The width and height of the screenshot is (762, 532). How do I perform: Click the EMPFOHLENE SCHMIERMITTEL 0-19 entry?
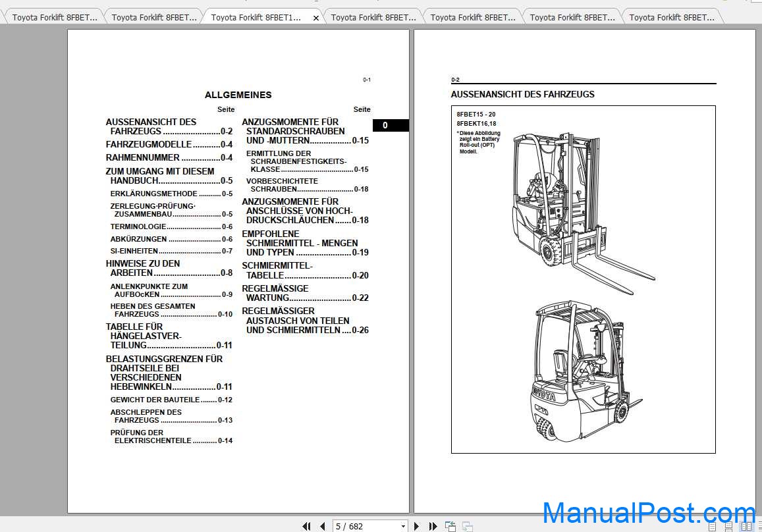(x=305, y=243)
